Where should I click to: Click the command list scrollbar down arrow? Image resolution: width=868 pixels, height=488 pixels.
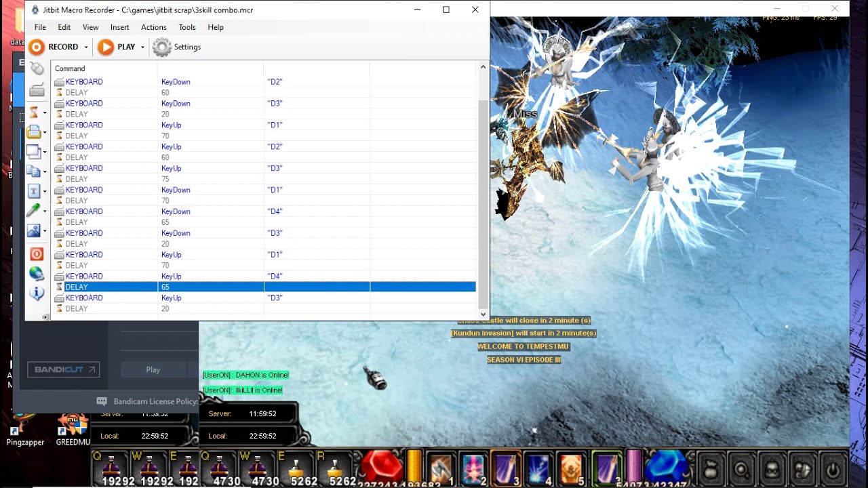click(x=484, y=314)
